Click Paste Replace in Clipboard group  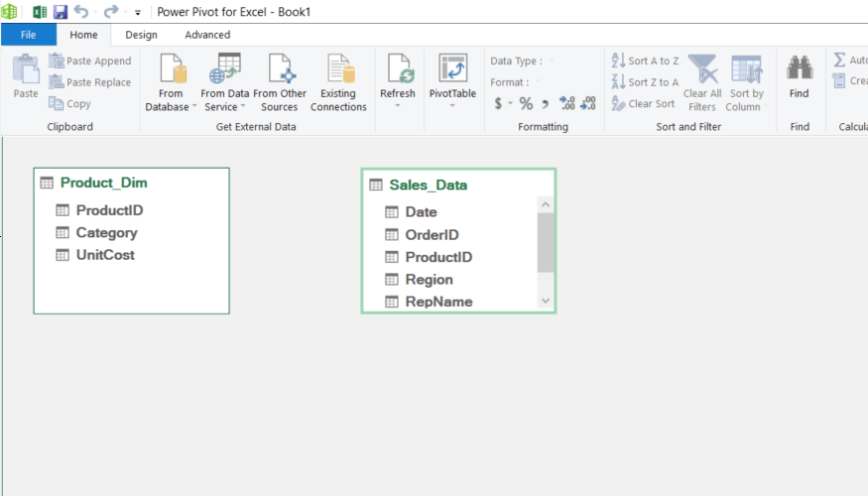click(x=89, y=82)
